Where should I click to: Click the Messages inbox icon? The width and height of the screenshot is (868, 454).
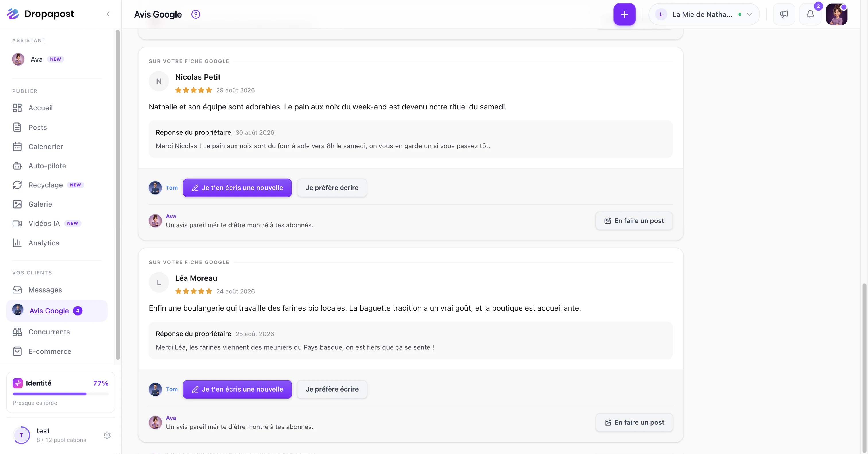[x=17, y=290]
